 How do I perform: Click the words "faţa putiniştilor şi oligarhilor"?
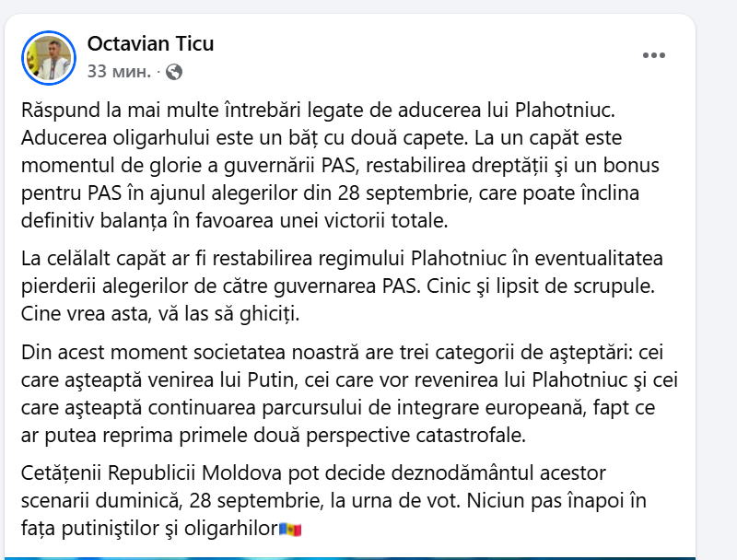click(150, 529)
